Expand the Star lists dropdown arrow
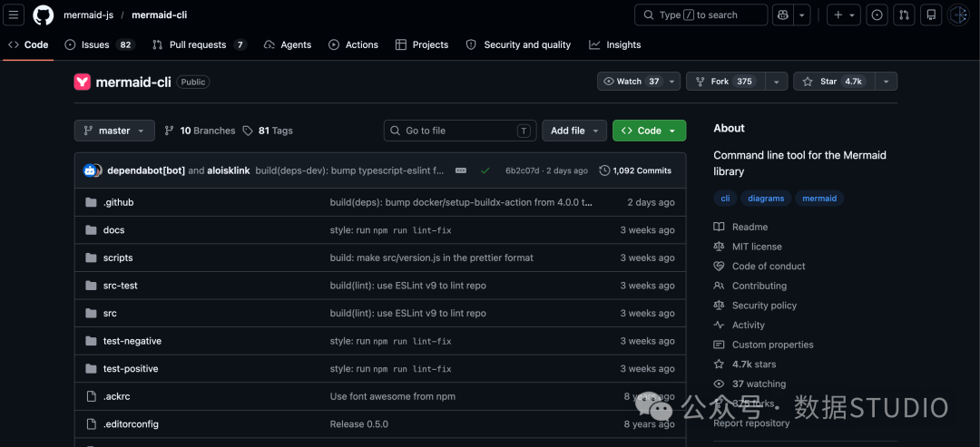 click(887, 82)
